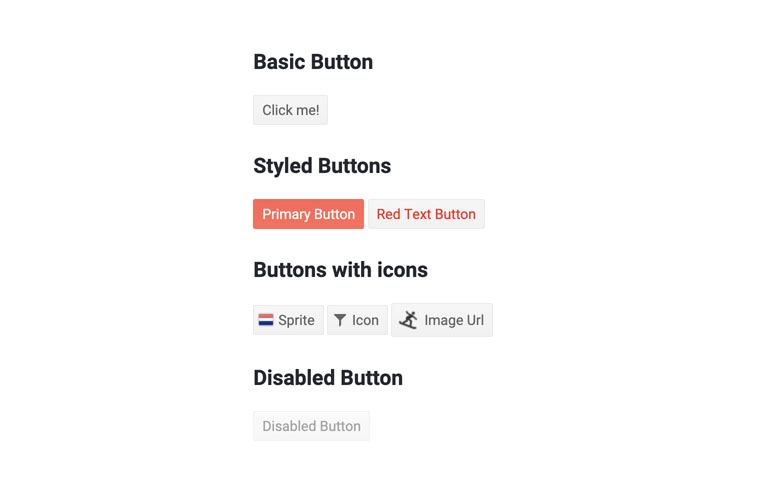The image size is (770, 490).
Task: Click the funnel filter icon
Action: (340, 320)
